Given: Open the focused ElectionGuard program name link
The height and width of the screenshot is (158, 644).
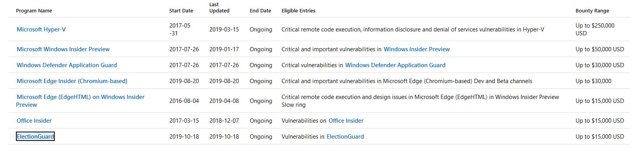Looking at the screenshot, I should coord(35,137).
